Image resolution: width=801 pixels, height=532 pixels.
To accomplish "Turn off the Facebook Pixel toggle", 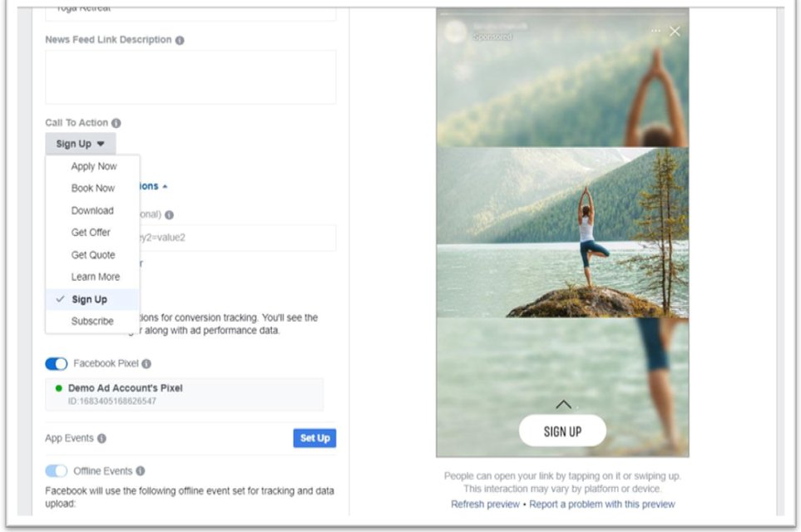I will pyautogui.click(x=57, y=363).
